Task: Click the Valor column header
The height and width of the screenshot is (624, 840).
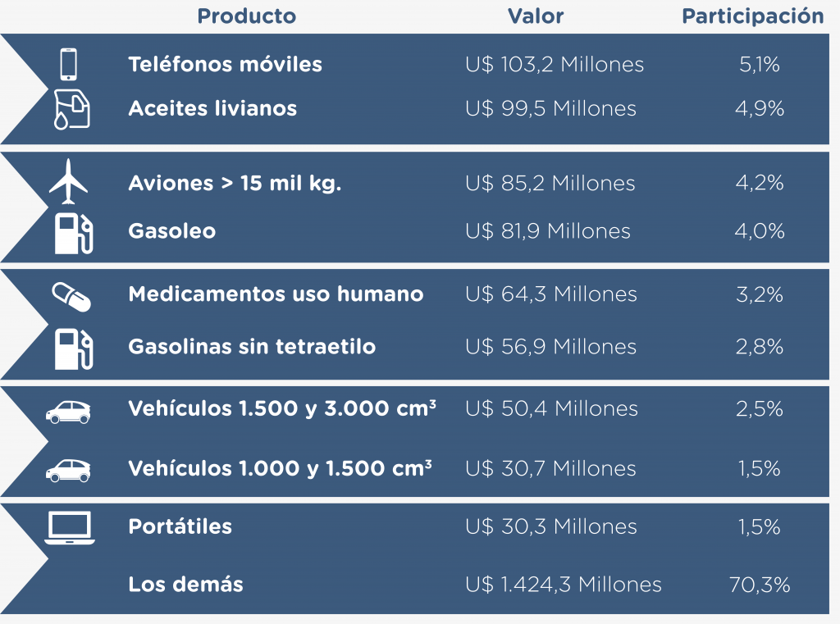Action: coord(536,16)
